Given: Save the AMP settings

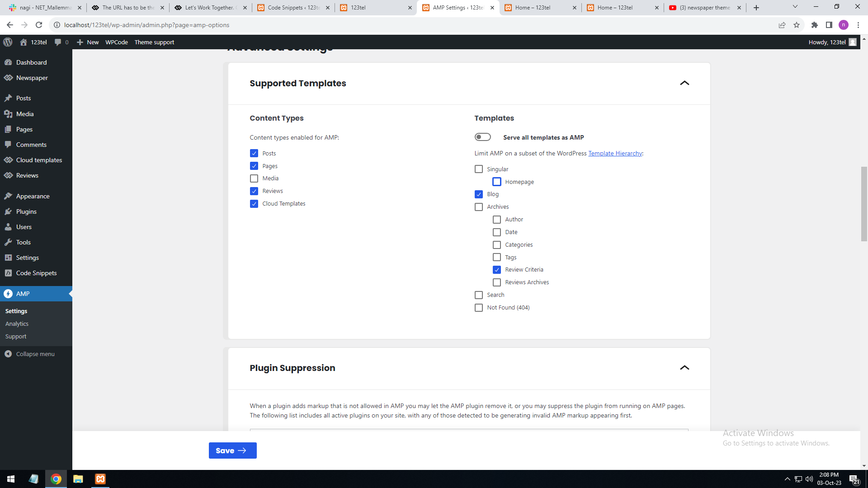Looking at the screenshot, I should point(232,450).
